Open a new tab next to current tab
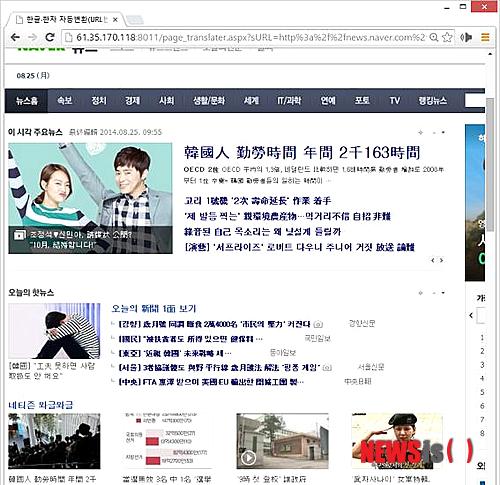This screenshot has width=500, height=485. click(x=135, y=20)
